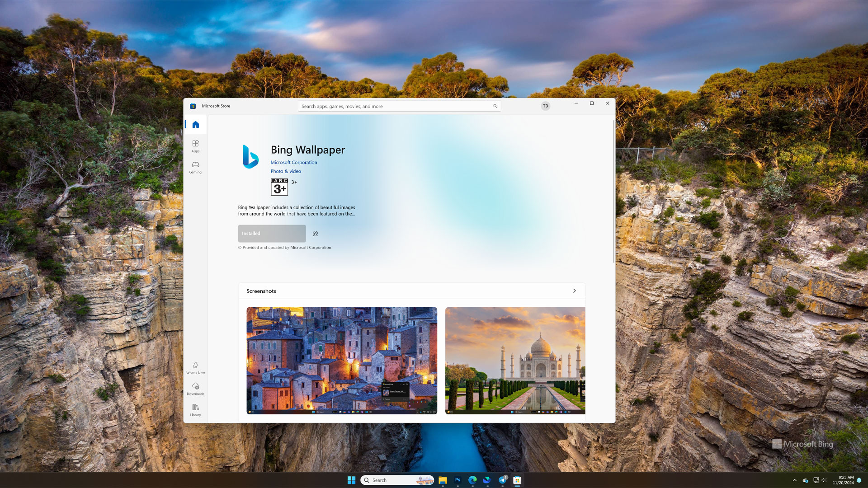Open the blue bird app in taskbar
This screenshot has height=488, width=868.
click(487, 480)
